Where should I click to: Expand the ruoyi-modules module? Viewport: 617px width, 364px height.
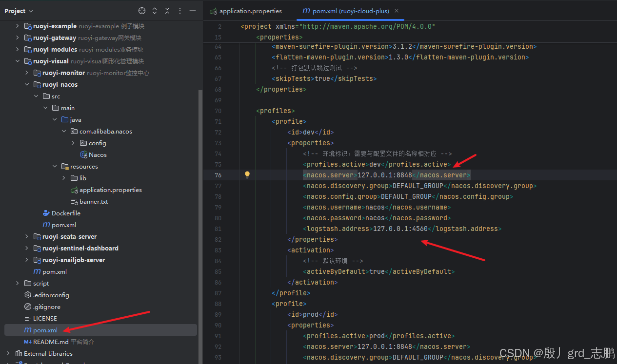tap(18, 49)
